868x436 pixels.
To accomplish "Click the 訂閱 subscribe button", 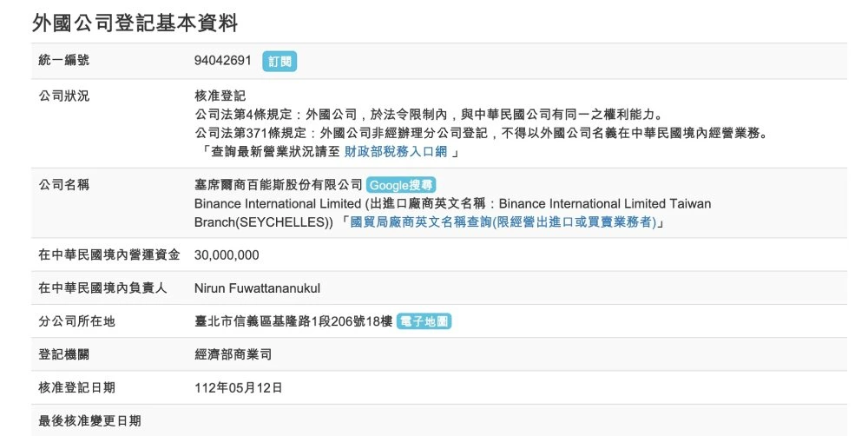I will click(279, 62).
